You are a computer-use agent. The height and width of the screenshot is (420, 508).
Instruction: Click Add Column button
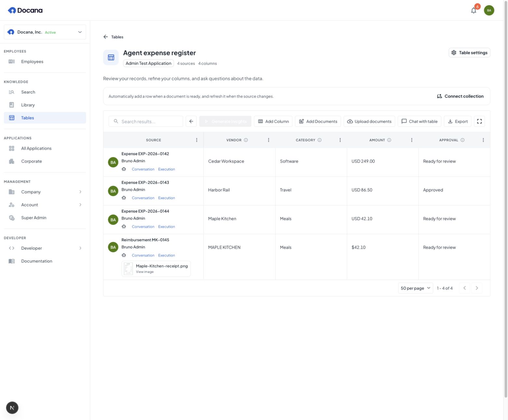point(273,121)
